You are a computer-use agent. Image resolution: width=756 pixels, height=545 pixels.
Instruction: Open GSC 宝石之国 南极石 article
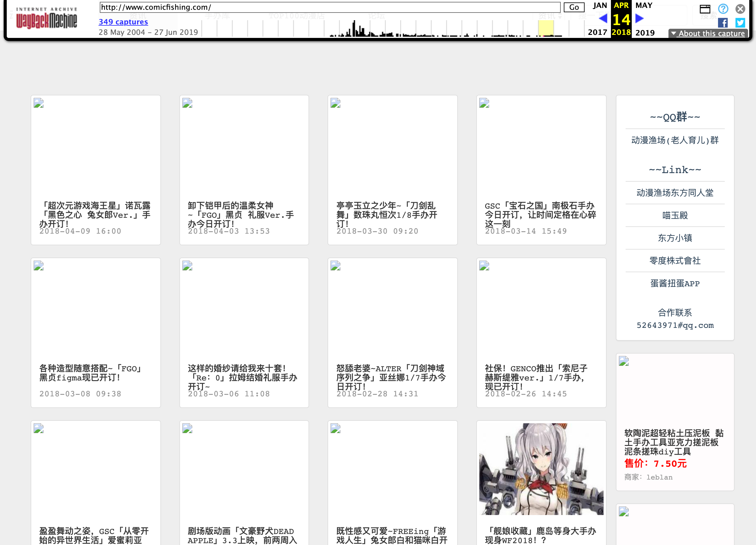pos(540,214)
